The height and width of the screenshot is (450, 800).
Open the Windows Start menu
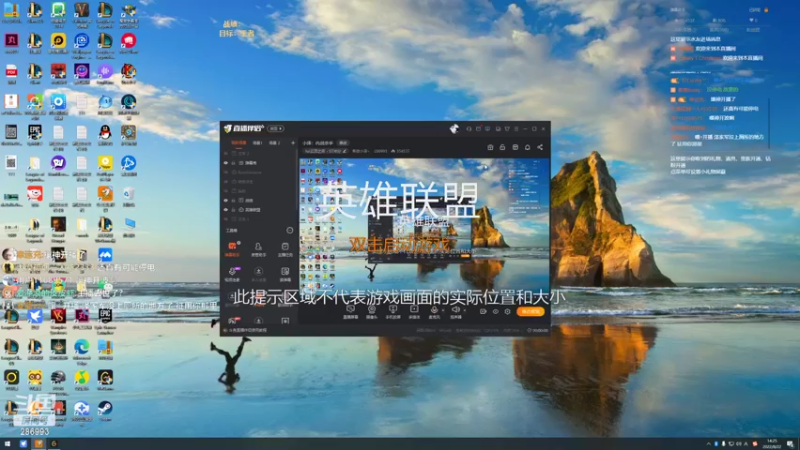pyautogui.click(x=8, y=444)
